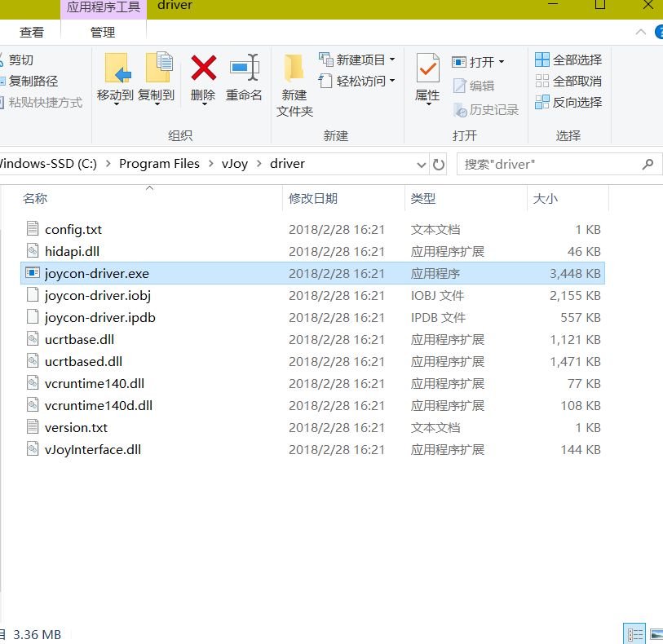Viewport: 663px width, 644px height.
Task: Select the config.txt file
Action: point(73,230)
